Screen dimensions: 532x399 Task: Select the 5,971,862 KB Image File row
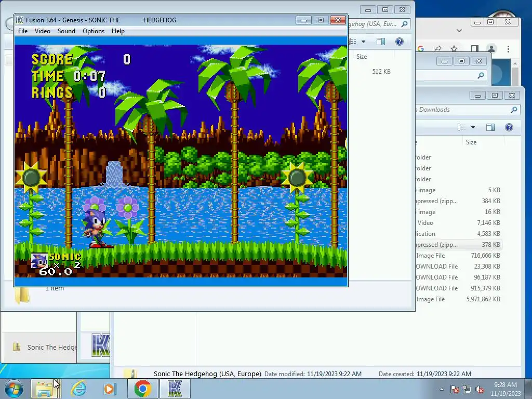click(458, 299)
